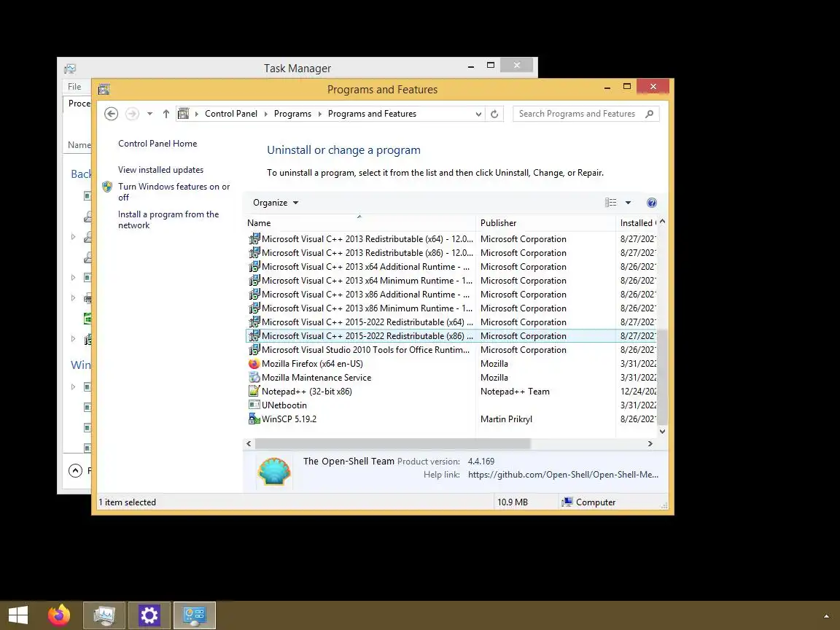Screen dimensions: 840x630
Task: Select Mozilla Maintenance Service icon
Action: pyautogui.click(x=254, y=378)
